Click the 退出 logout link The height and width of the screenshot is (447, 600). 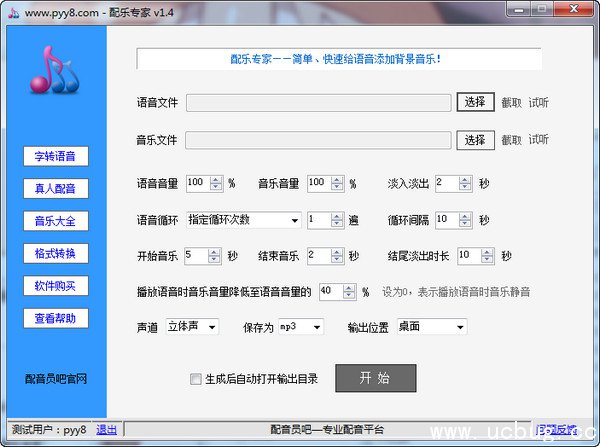[106, 430]
